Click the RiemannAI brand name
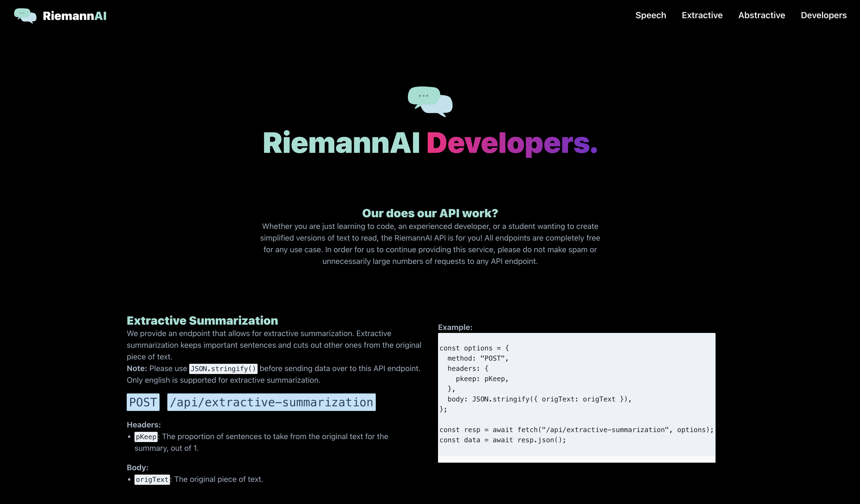Image resolution: width=860 pixels, height=504 pixels. tap(74, 16)
